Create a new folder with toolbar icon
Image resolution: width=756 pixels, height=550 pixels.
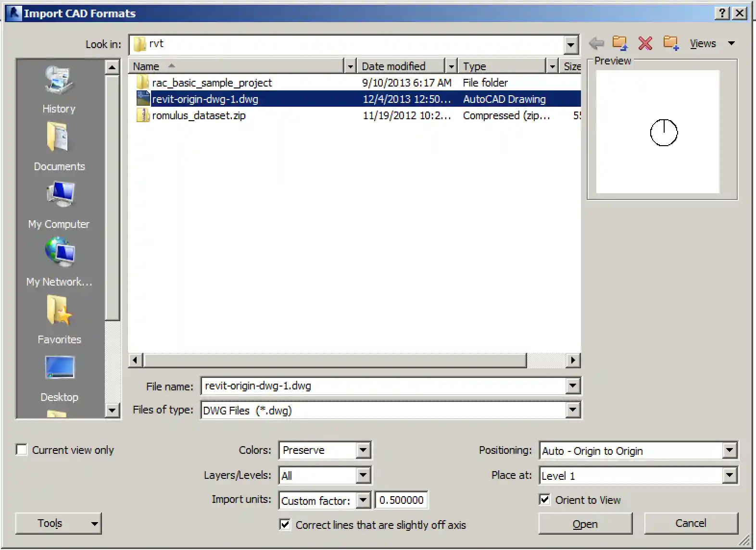[671, 44]
